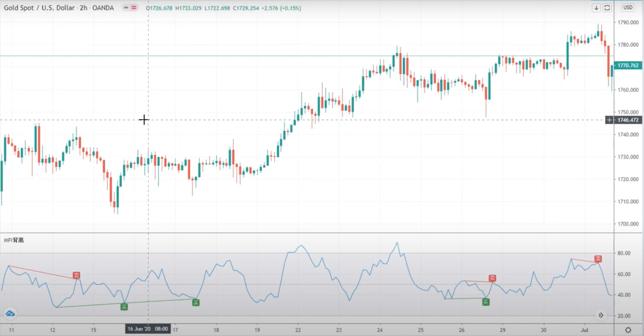Click the 16 Jun '20 08:00 time label
Image resolution: width=644 pixels, height=336 pixels.
point(148,329)
